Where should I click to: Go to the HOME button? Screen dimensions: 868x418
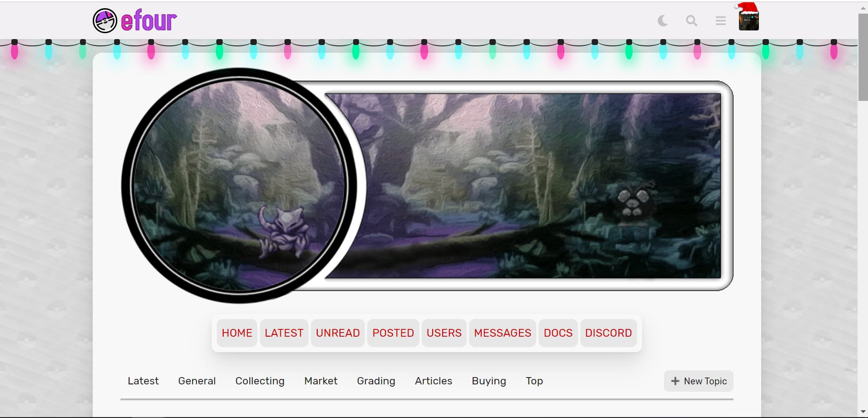click(237, 333)
